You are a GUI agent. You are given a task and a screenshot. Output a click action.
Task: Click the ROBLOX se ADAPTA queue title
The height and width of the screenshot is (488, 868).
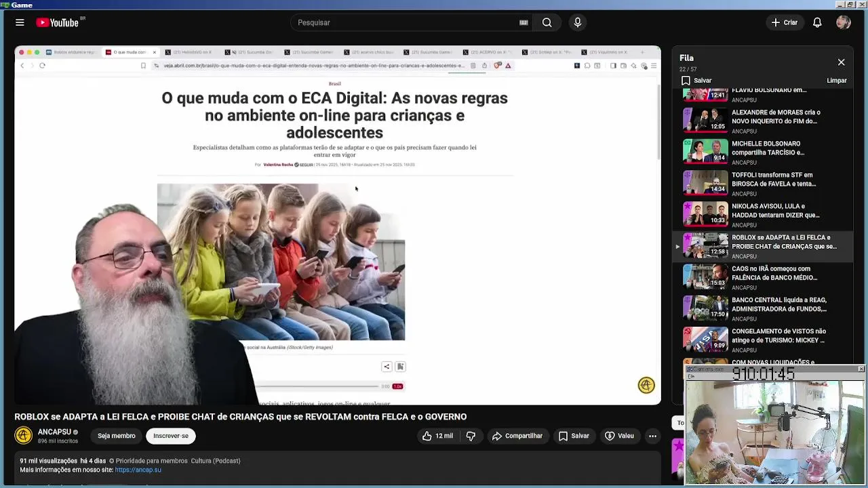point(784,242)
